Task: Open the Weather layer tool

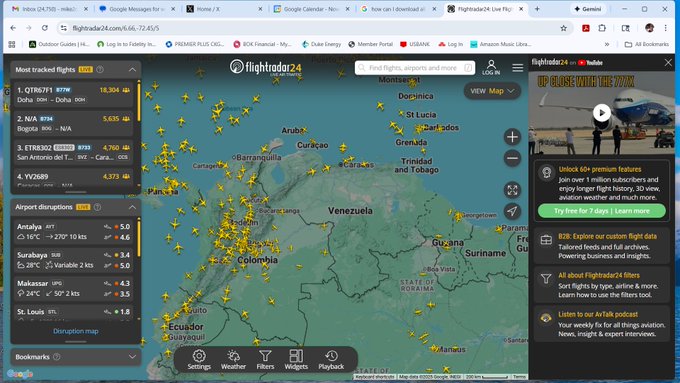Action: pos(233,360)
